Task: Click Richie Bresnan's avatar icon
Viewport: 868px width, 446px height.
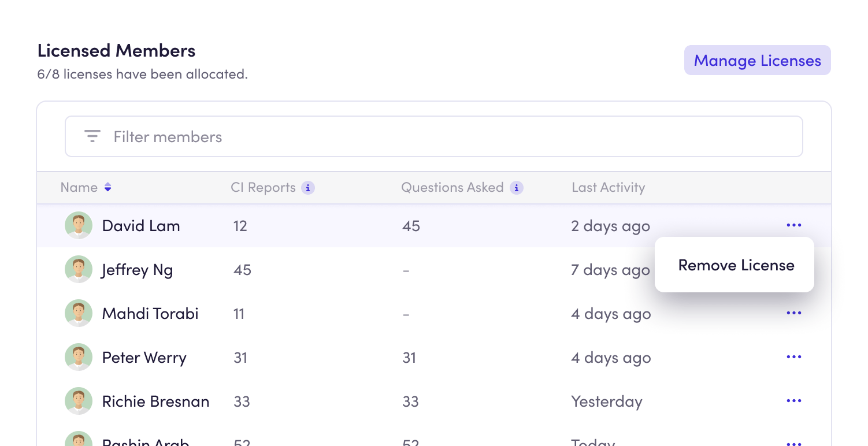Action: coord(79,401)
